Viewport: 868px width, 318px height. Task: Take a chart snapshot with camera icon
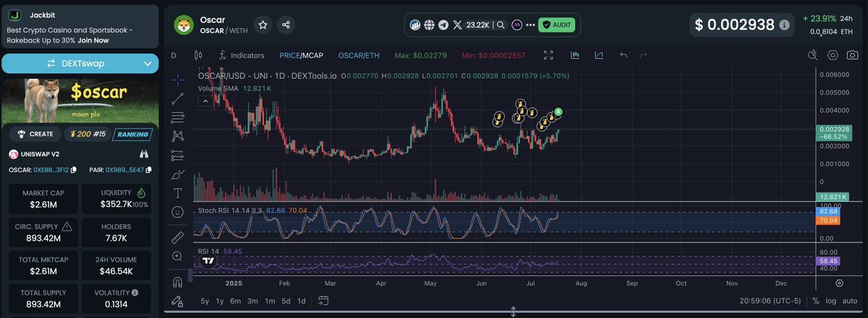point(852,55)
